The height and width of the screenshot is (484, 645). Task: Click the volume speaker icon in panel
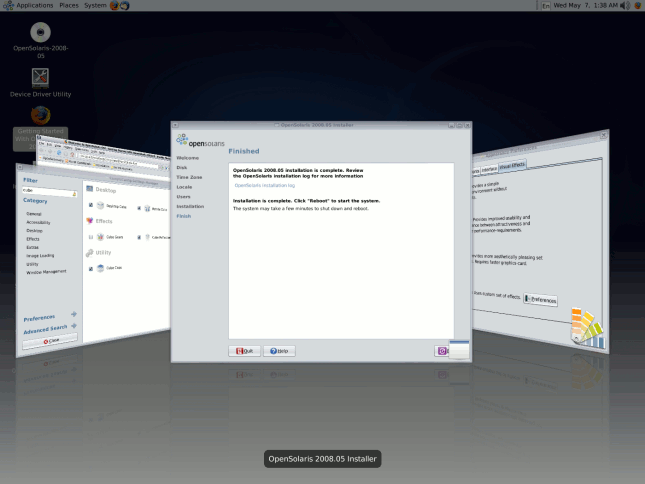625,5
